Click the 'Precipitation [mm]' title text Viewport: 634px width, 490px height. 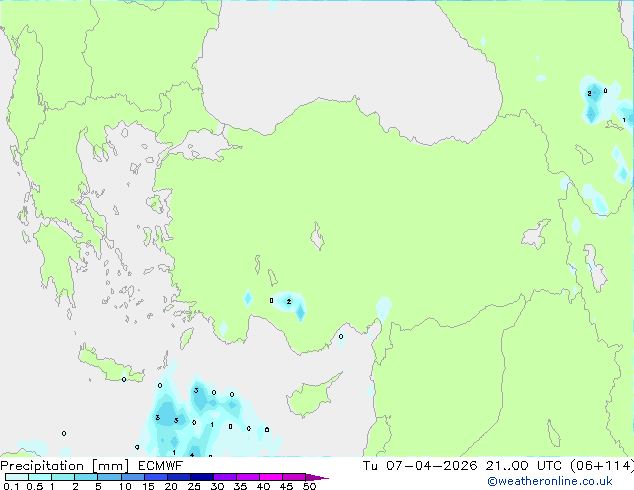pos(64,466)
